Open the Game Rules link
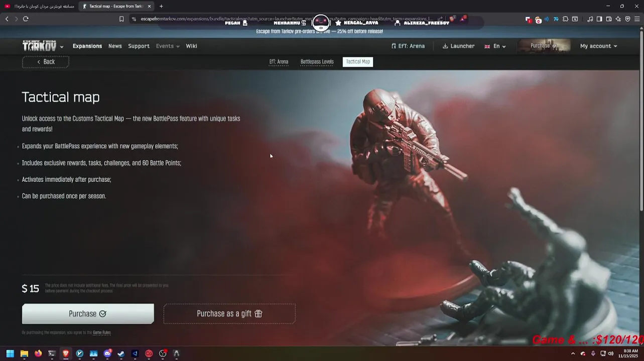 point(102,332)
